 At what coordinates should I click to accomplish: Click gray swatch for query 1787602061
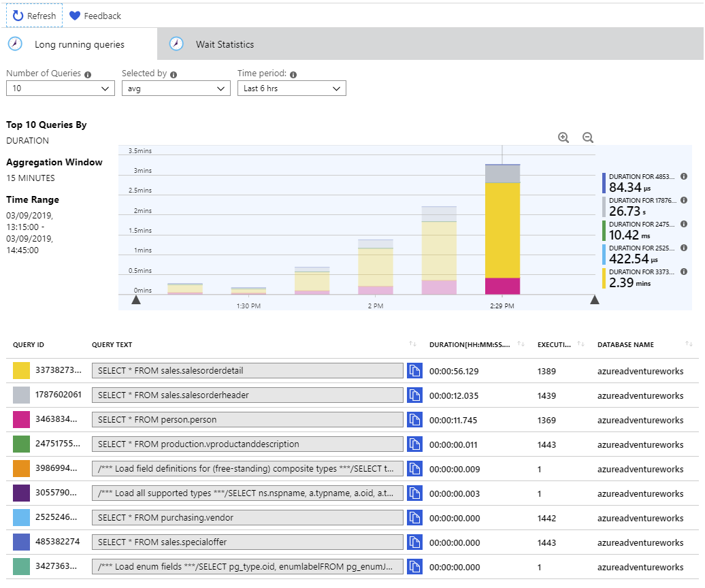tap(21, 395)
